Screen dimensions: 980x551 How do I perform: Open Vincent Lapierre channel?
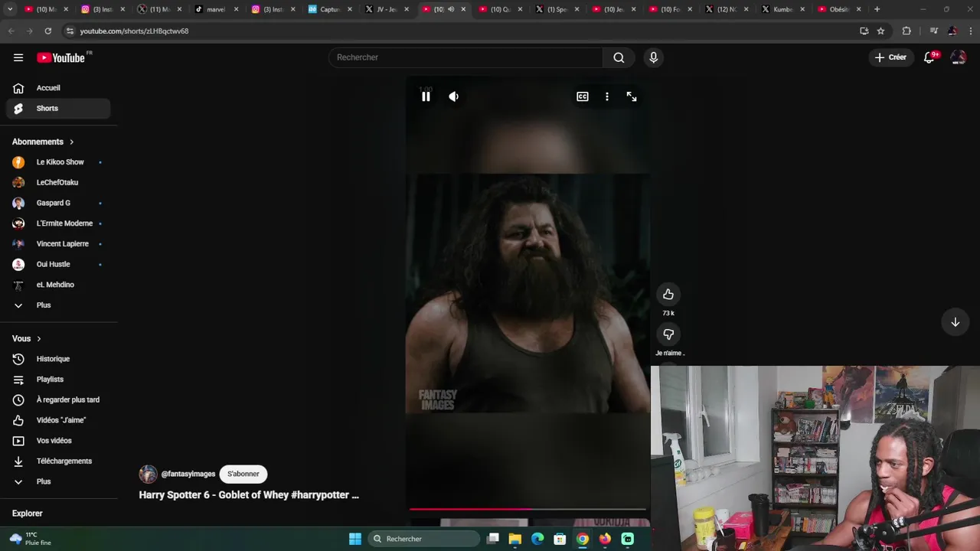point(58,243)
